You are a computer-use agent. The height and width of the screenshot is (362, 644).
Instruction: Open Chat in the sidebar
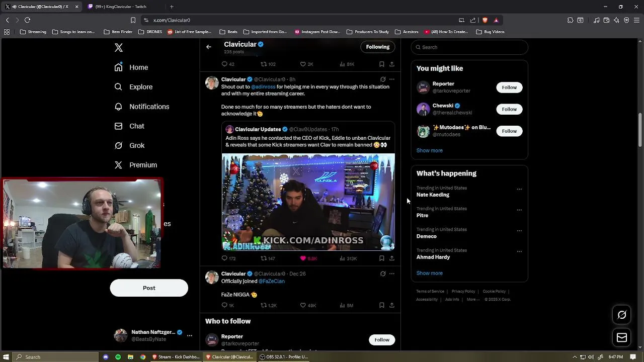(x=129, y=126)
